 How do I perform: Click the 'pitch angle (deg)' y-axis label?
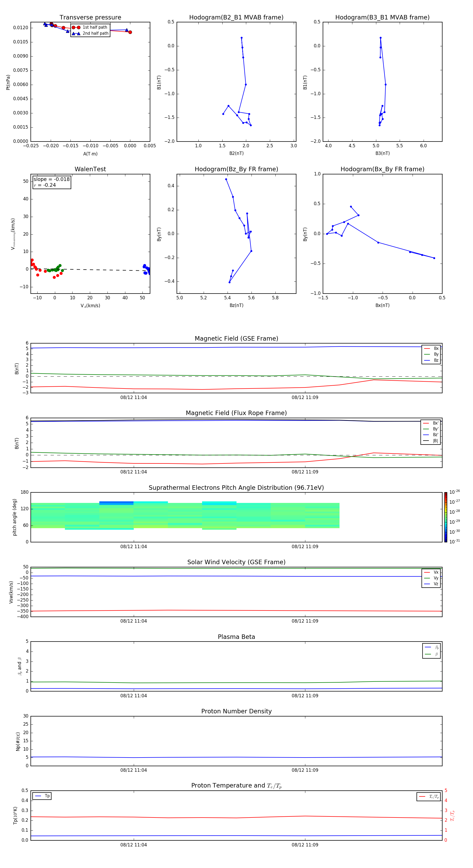(x=14, y=517)
